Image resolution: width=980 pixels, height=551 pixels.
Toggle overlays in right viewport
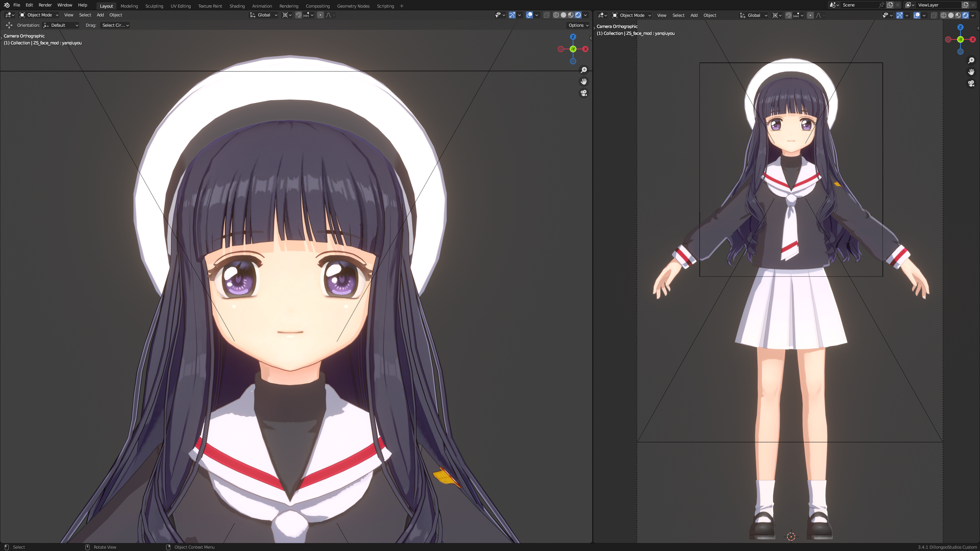point(917,15)
